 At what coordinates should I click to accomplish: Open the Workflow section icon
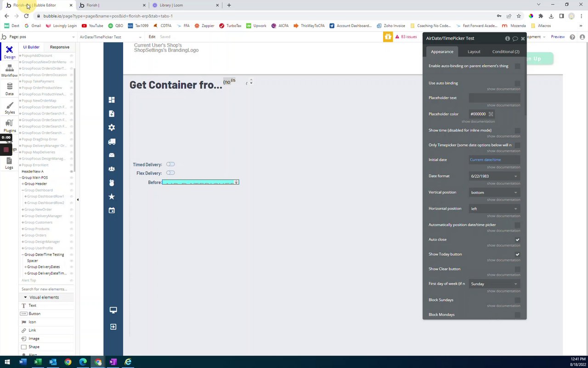(9, 70)
